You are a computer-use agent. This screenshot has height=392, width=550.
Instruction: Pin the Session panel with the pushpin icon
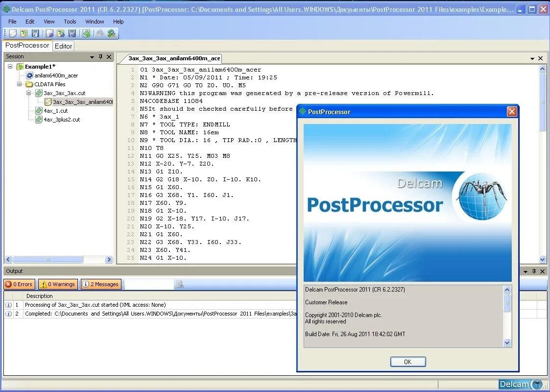coord(101,56)
